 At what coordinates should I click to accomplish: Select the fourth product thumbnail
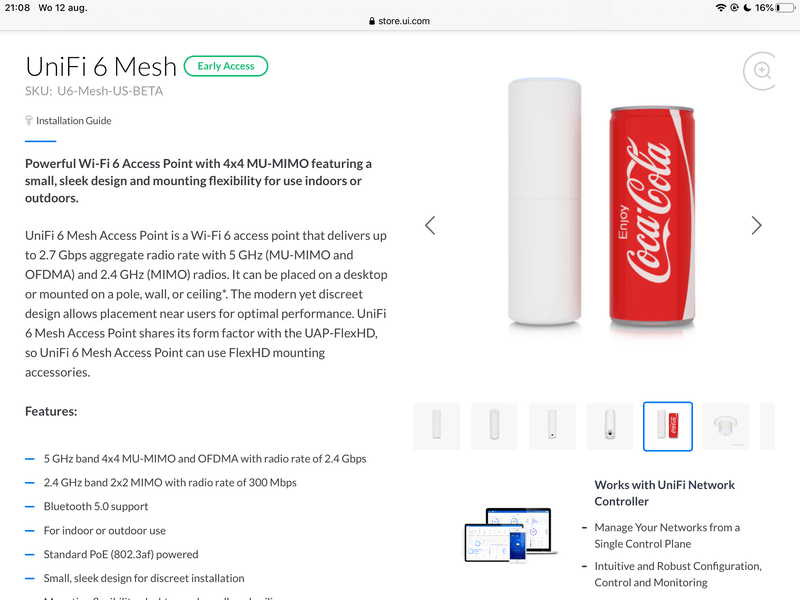[x=610, y=426]
